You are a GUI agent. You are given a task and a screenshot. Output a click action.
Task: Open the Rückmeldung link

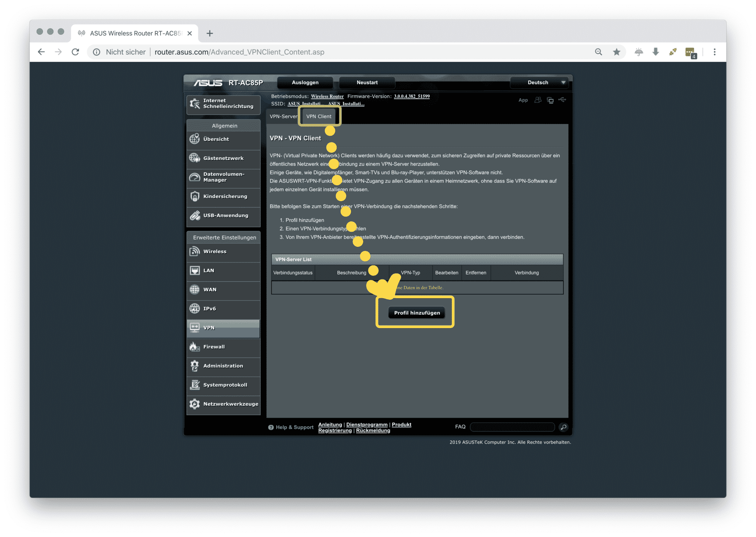[373, 430]
